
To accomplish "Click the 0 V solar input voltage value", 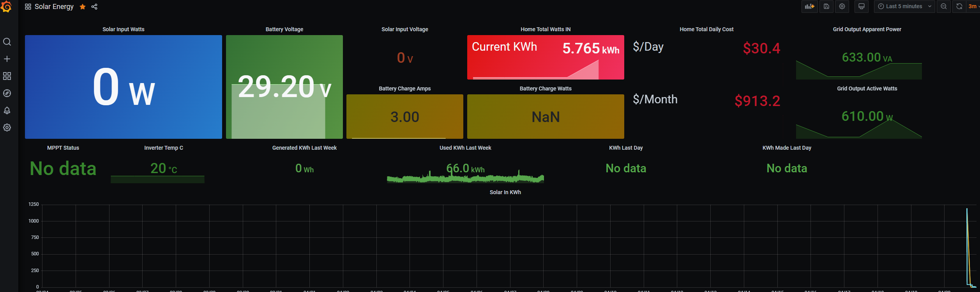I will click(x=405, y=58).
